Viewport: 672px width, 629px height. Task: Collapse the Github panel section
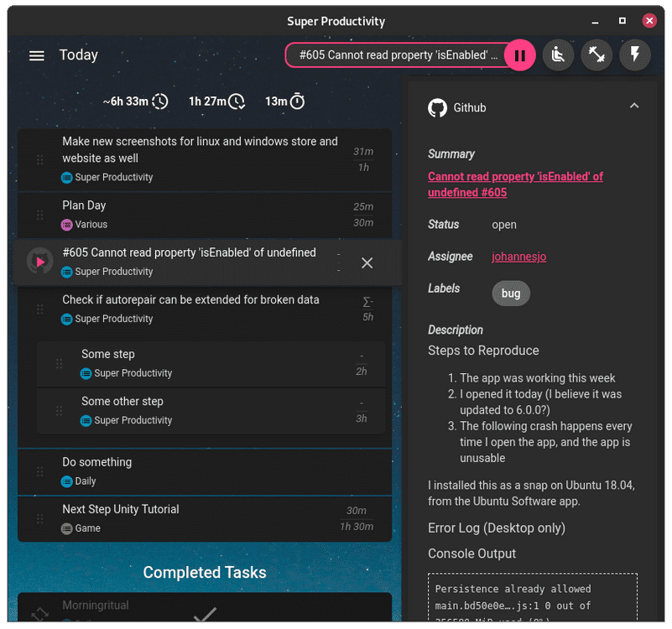(x=634, y=107)
